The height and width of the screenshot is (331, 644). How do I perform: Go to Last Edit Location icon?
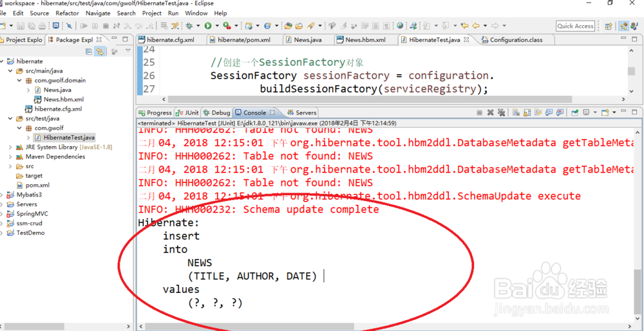point(464,26)
